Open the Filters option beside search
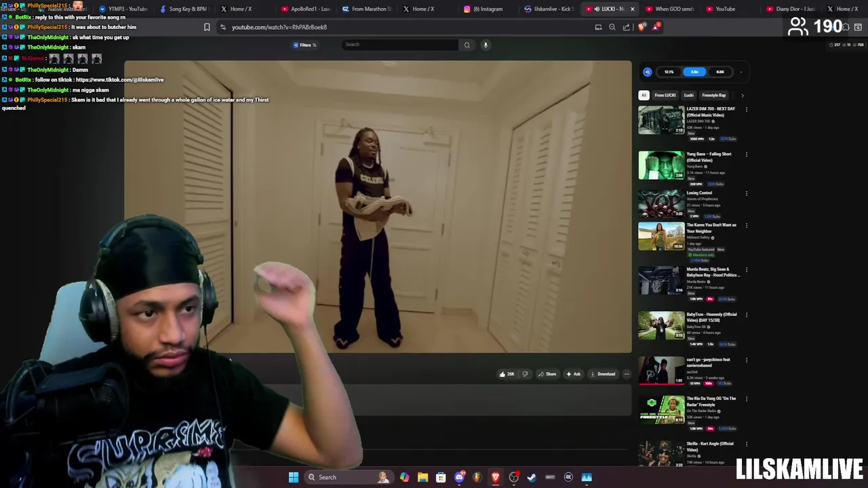The width and height of the screenshot is (868, 488). (x=304, y=45)
